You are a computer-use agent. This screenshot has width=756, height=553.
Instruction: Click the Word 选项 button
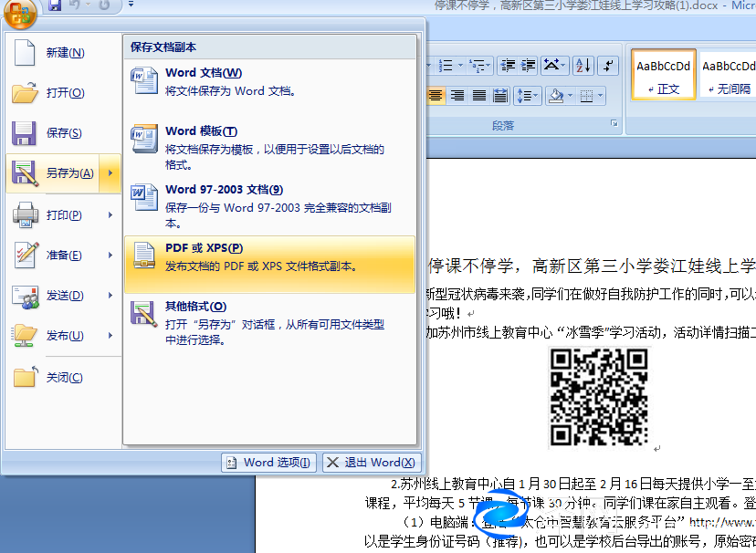click(x=268, y=464)
